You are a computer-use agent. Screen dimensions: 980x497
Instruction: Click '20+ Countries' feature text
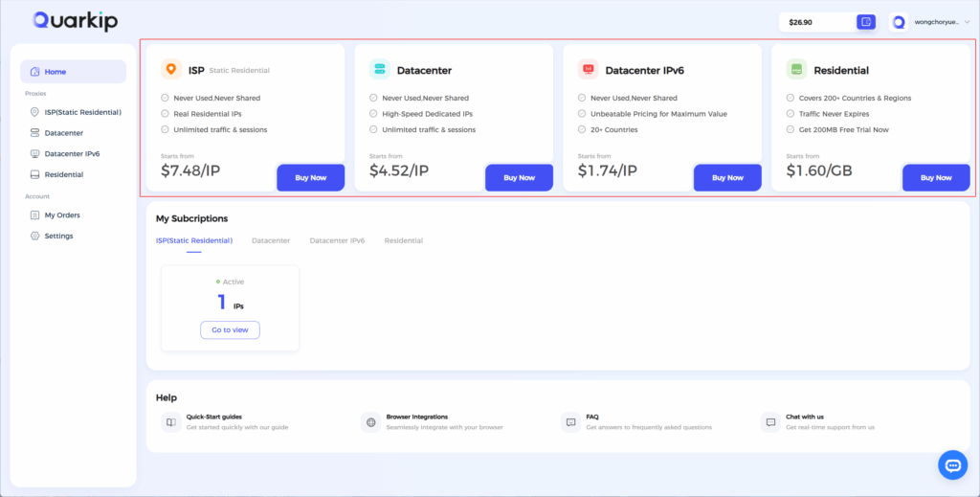pos(614,130)
